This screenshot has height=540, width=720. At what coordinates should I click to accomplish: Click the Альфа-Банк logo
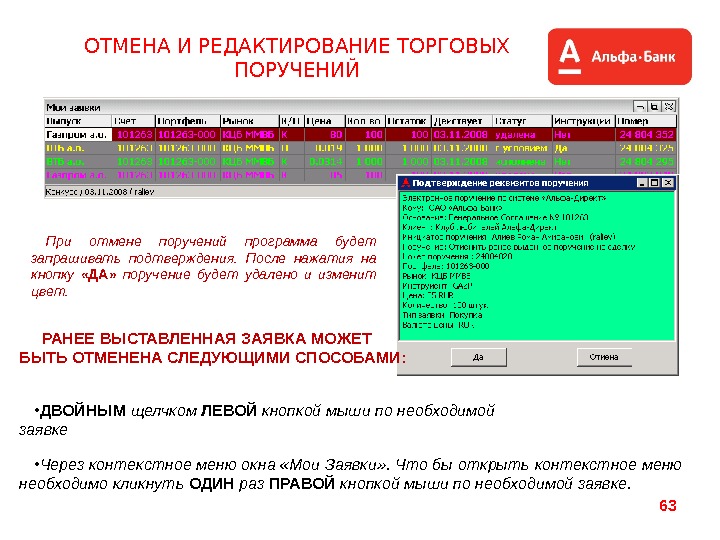coord(619,56)
